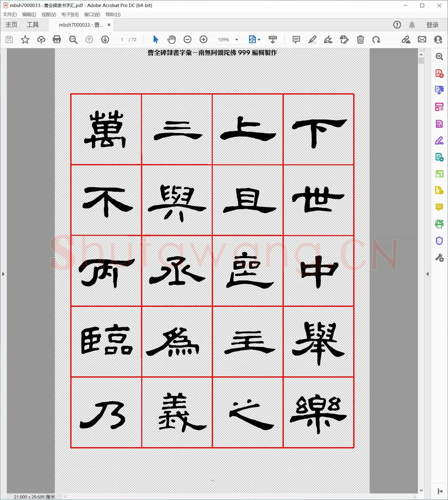The height and width of the screenshot is (500, 448).
Task: Expand the left navigation pane arrow
Action: 3,274
